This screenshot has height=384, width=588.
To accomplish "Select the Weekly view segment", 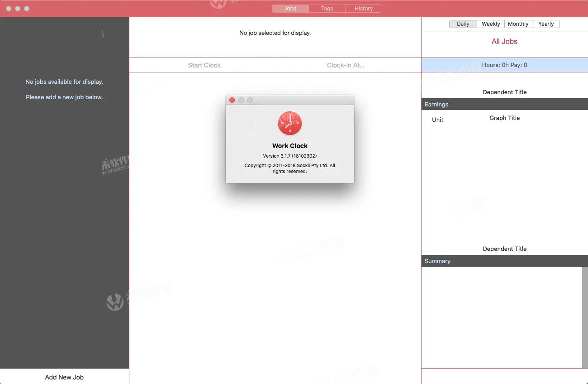I will (x=491, y=24).
